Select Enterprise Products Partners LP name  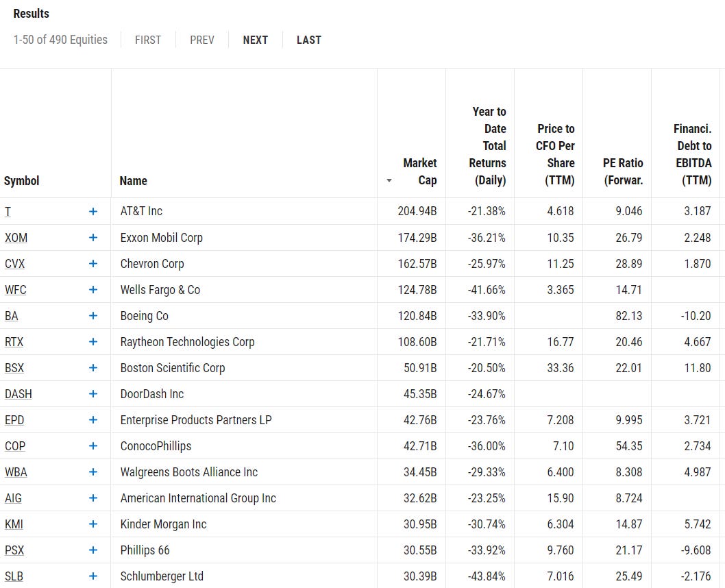[x=196, y=419]
